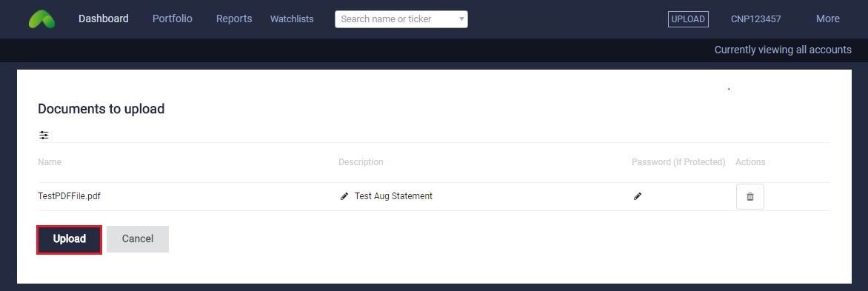The width and height of the screenshot is (868, 291).
Task: Select the file name TestPDFFile.pdf
Action: (x=69, y=196)
